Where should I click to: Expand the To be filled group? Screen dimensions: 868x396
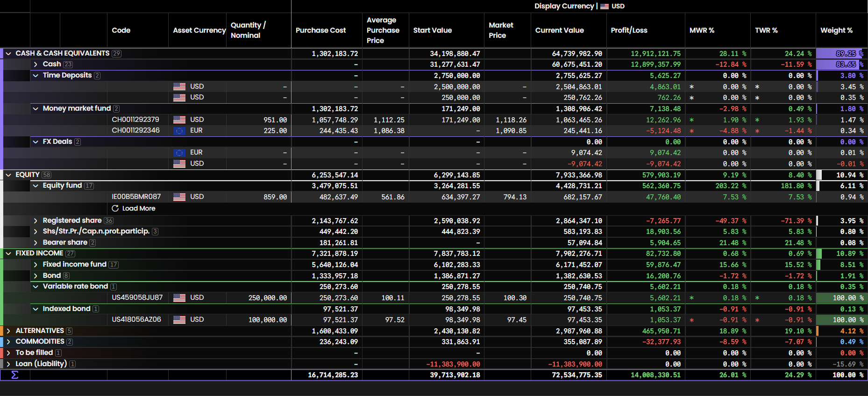pyautogui.click(x=8, y=353)
